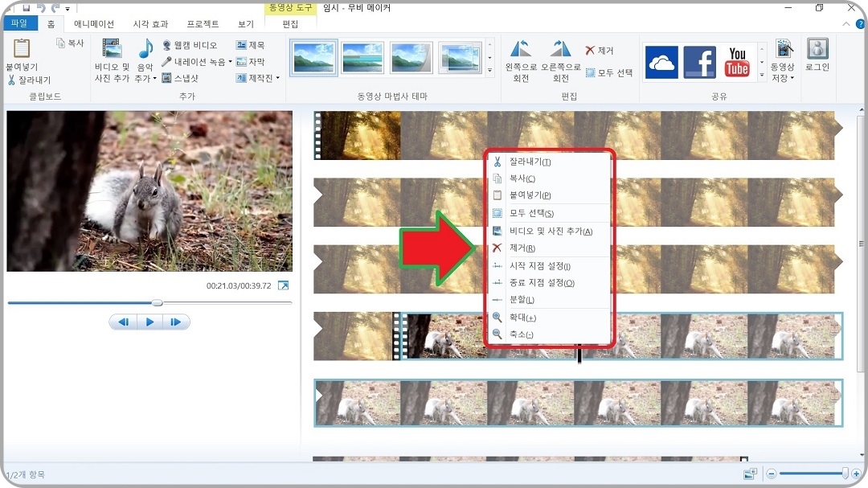Switch to the 애니메이션 tab

coord(93,24)
